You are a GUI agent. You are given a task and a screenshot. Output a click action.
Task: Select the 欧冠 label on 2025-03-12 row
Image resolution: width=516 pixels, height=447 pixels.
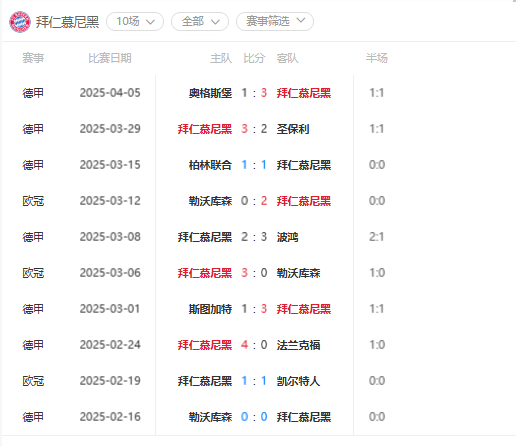coord(33,201)
